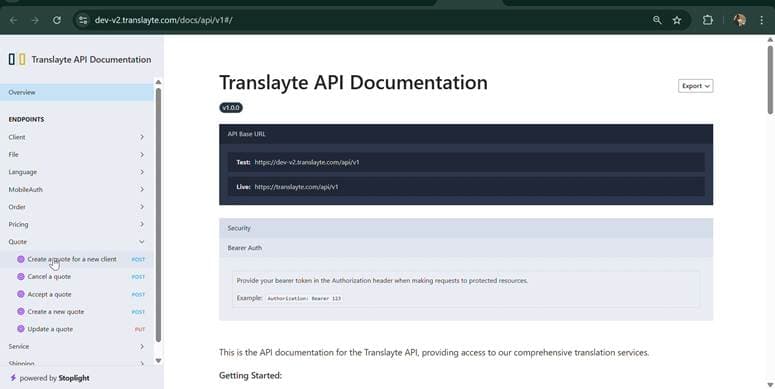The image size is (775, 389).
Task: Open the Overview page in sidebar
Action: [x=77, y=92]
